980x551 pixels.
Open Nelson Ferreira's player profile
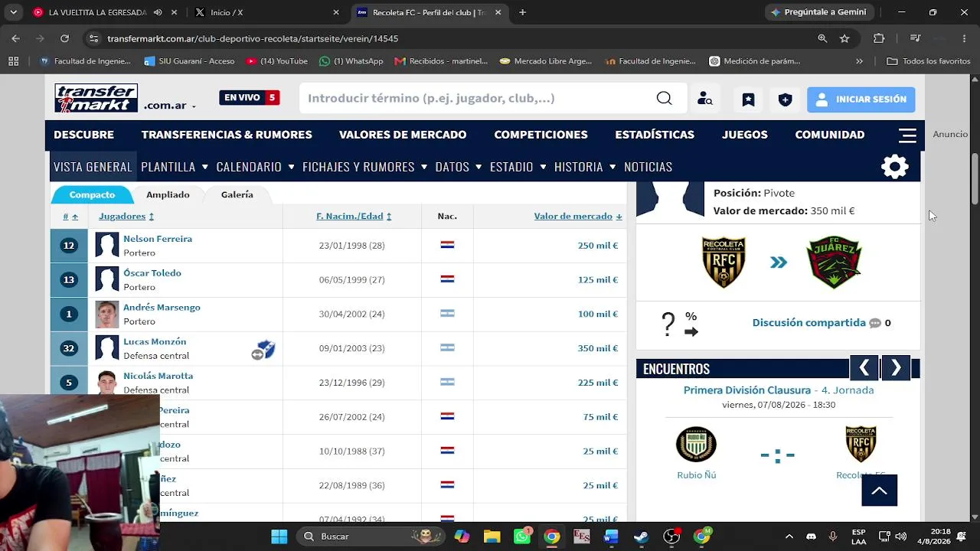(x=158, y=239)
